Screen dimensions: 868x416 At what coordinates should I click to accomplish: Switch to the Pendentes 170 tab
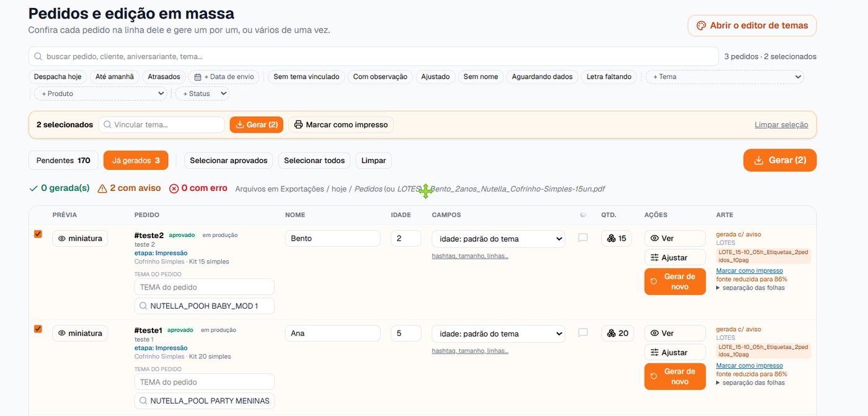tap(63, 161)
